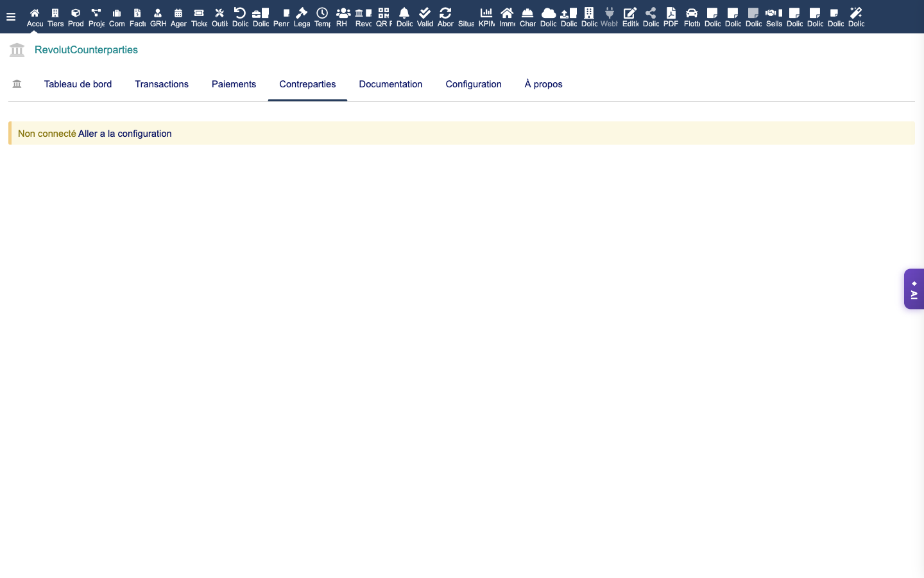
Task: Select the Contreparties tab
Action: pos(307,84)
